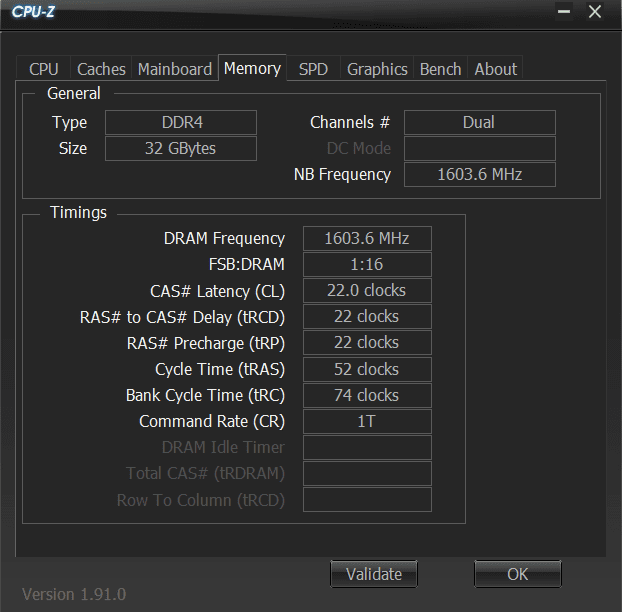Select the About tab
The width and height of the screenshot is (622, 612).
pos(495,69)
